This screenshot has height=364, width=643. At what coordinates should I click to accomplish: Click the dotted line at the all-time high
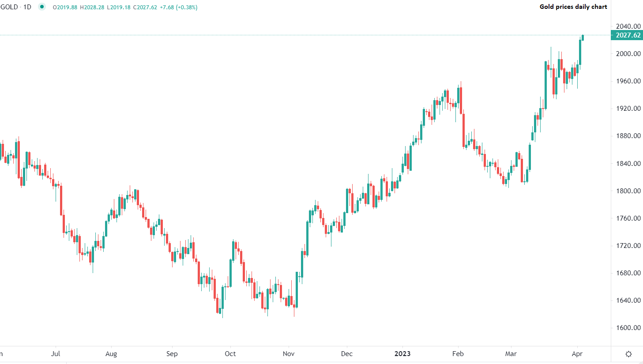(x=309, y=34)
